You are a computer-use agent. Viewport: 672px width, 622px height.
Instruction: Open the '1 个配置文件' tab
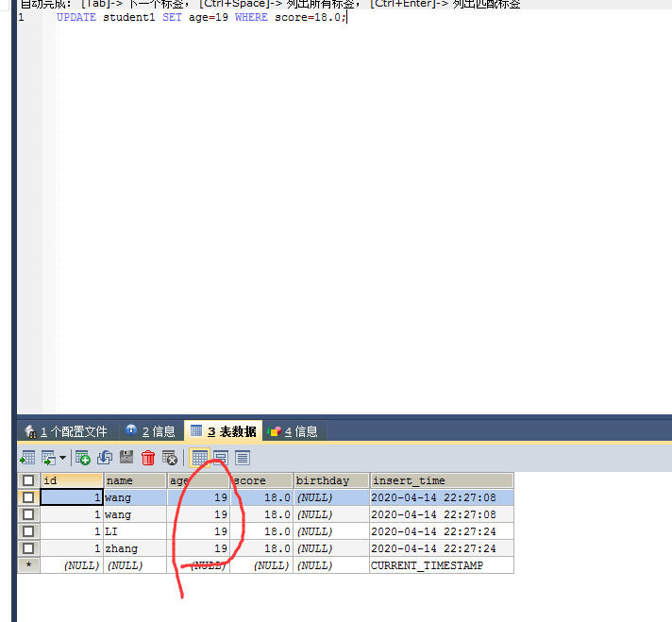tap(68, 431)
